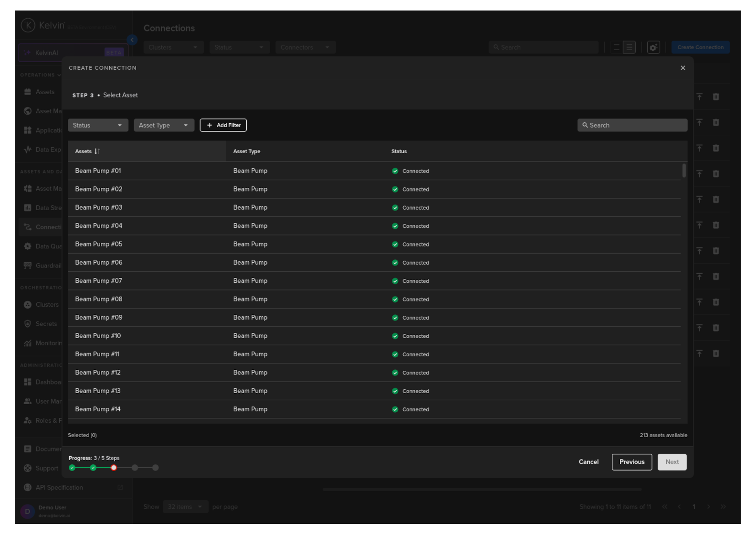
Task: Click the Add Filter button
Action: point(223,125)
